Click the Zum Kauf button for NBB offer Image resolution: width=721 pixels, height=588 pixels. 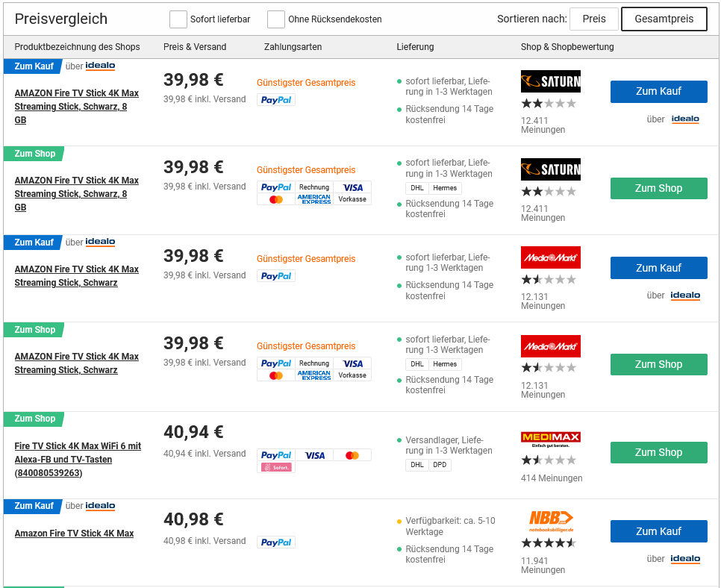tap(658, 531)
